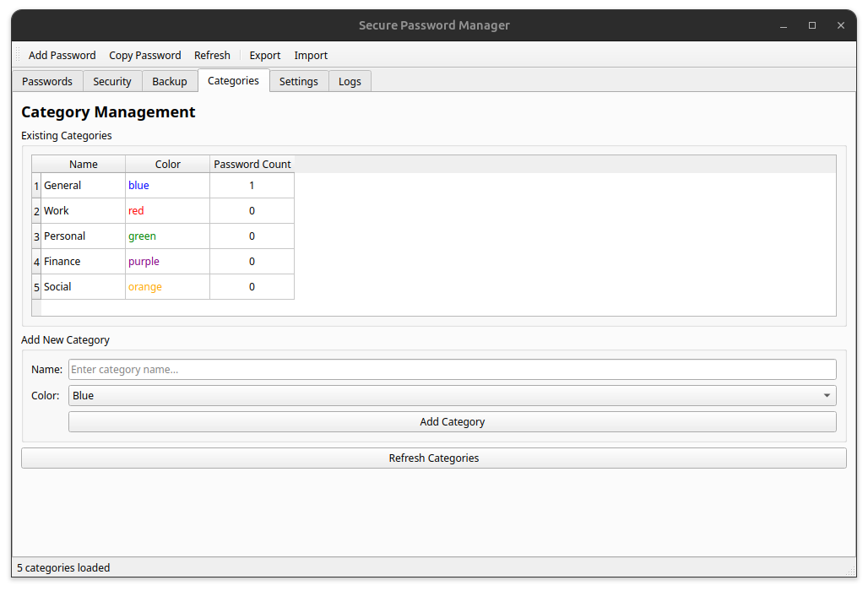The height and width of the screenshot is (591, 868).
Task: Focus the category name input field
Action: coord(453,370)
